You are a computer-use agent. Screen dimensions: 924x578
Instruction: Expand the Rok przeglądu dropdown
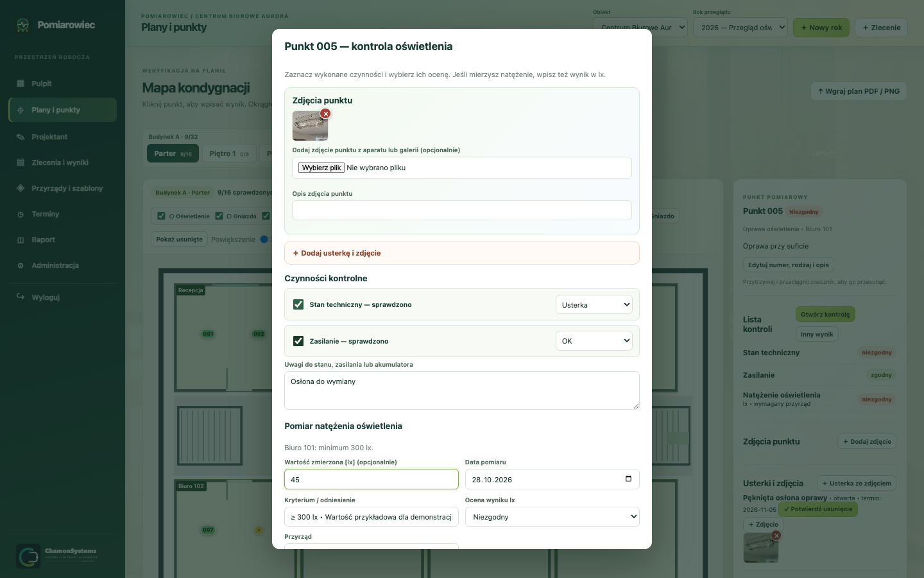click(740, 28)
